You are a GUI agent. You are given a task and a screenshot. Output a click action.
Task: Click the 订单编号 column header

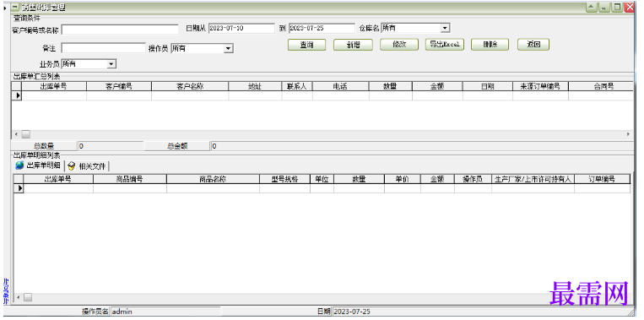click(602, 179)
